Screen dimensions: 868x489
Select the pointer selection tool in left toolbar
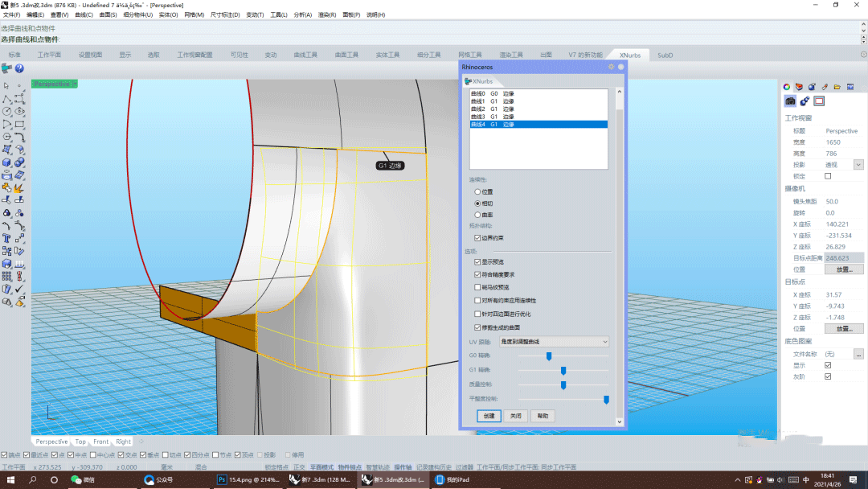[6, 85]
